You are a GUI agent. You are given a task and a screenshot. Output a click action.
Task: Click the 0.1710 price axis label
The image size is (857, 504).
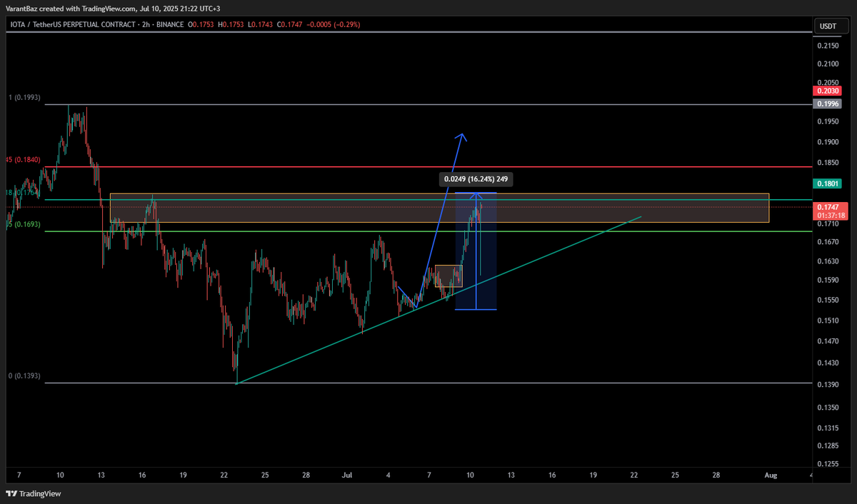[828, 224]
